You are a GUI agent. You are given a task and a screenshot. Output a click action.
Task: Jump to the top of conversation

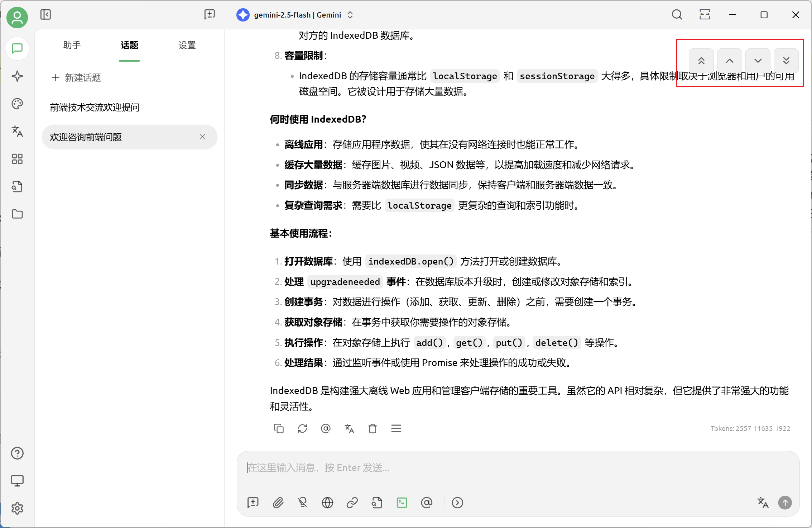(x=701, y=61)
